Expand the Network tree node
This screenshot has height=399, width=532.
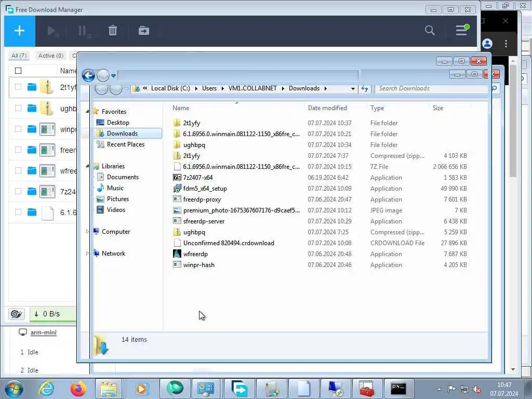tap(87, 253)
